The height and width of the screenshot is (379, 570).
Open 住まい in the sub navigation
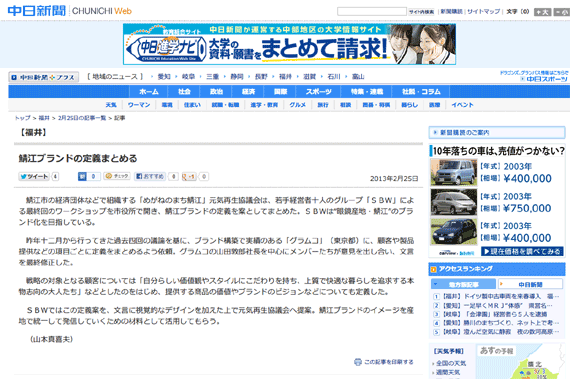(192, 105)
